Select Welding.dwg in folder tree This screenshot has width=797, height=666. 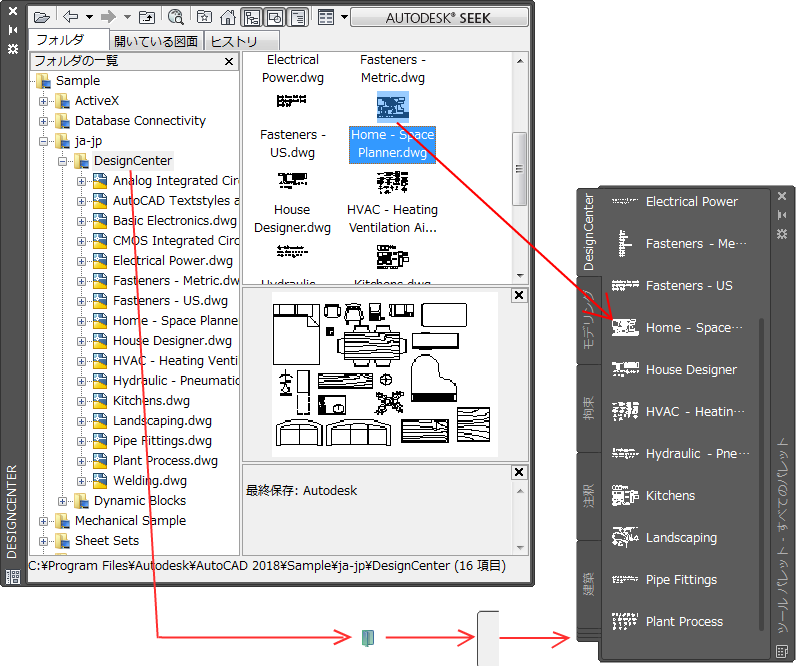pos(150,481)
